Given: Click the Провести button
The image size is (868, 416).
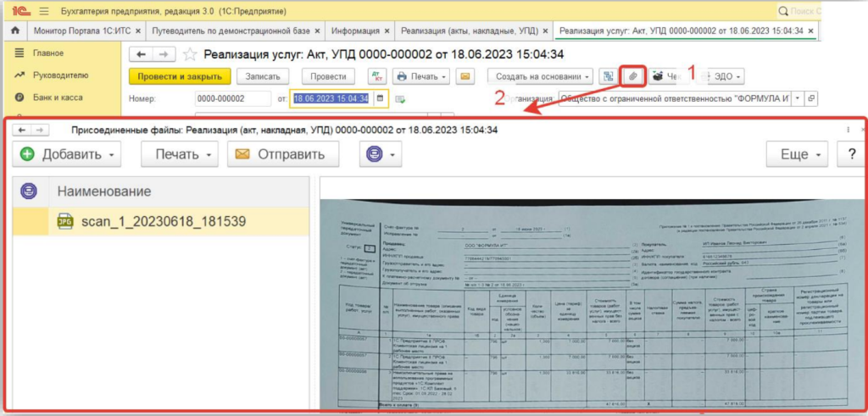Looking at the screenshot, I should click(x=328, y=76).
